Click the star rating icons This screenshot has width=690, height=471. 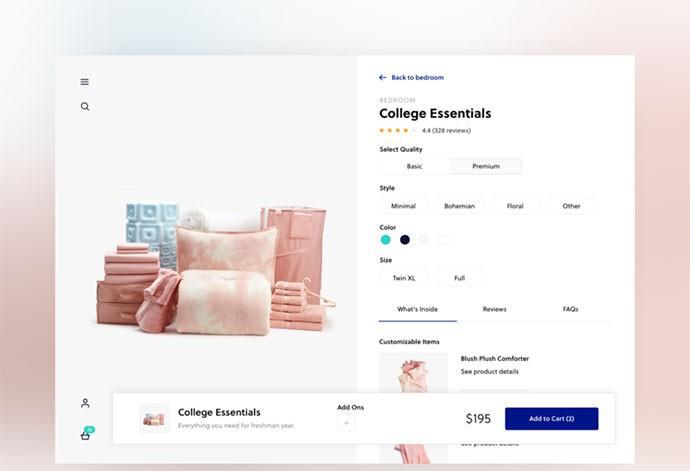(397, 130)
